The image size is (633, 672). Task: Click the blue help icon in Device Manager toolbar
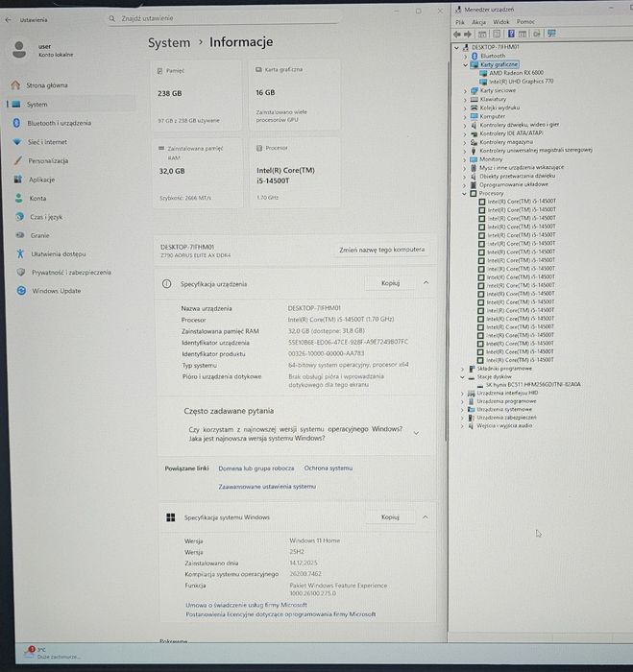[511, 34]
